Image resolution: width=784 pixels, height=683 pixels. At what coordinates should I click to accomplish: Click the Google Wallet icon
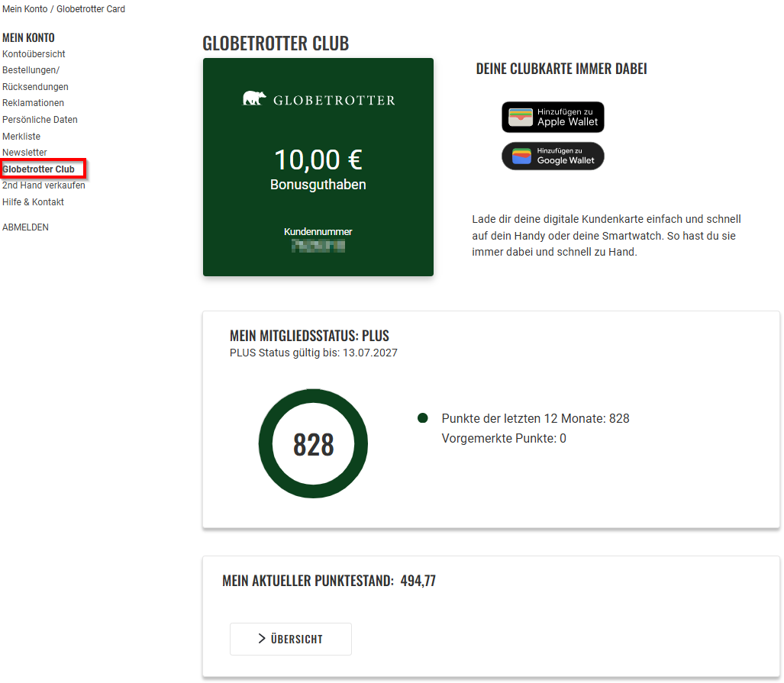521,156
